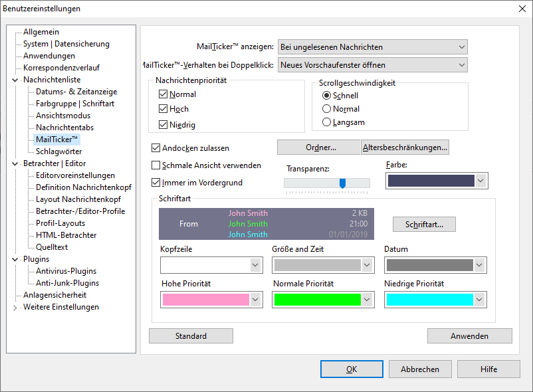Collapse the Plugins tree node

tap(15, 260)
